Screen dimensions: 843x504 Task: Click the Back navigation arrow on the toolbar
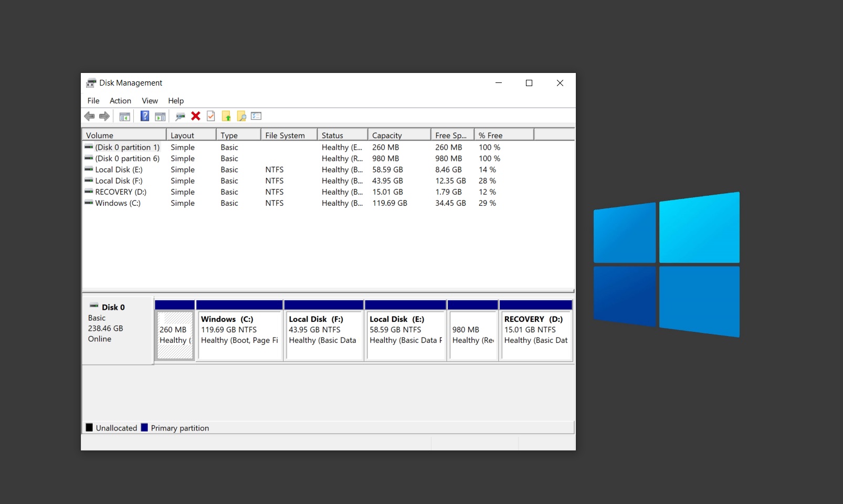pos(89,116)
